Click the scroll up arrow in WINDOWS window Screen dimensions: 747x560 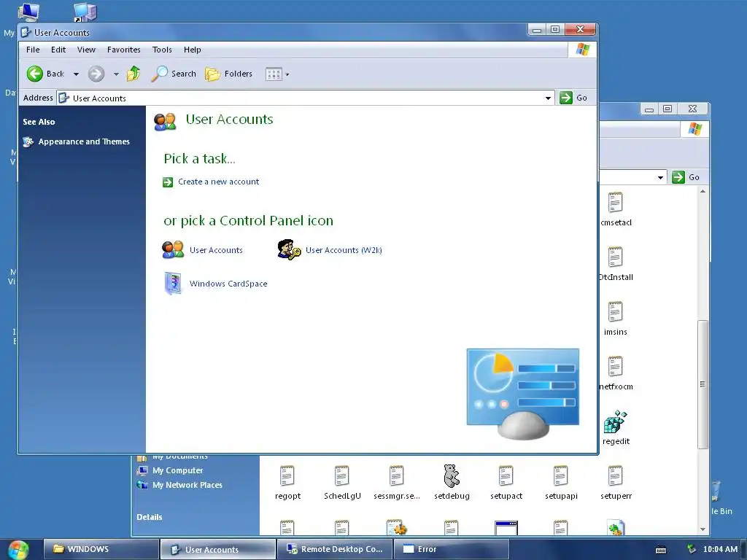(x=703, y=192)
